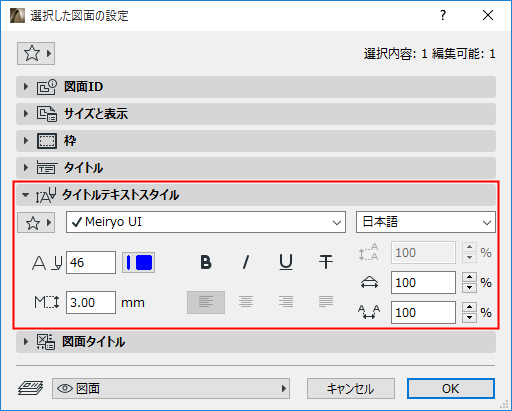Confirm the dialog with OK
Viewport: 512px width, 411px height.
pyautogui.click(x=451, y=388)
